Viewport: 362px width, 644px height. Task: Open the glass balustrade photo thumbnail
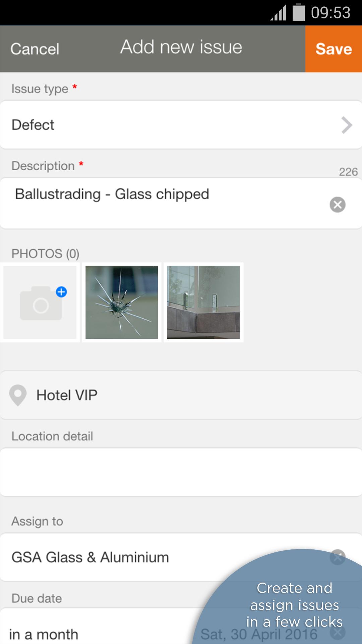203,302
